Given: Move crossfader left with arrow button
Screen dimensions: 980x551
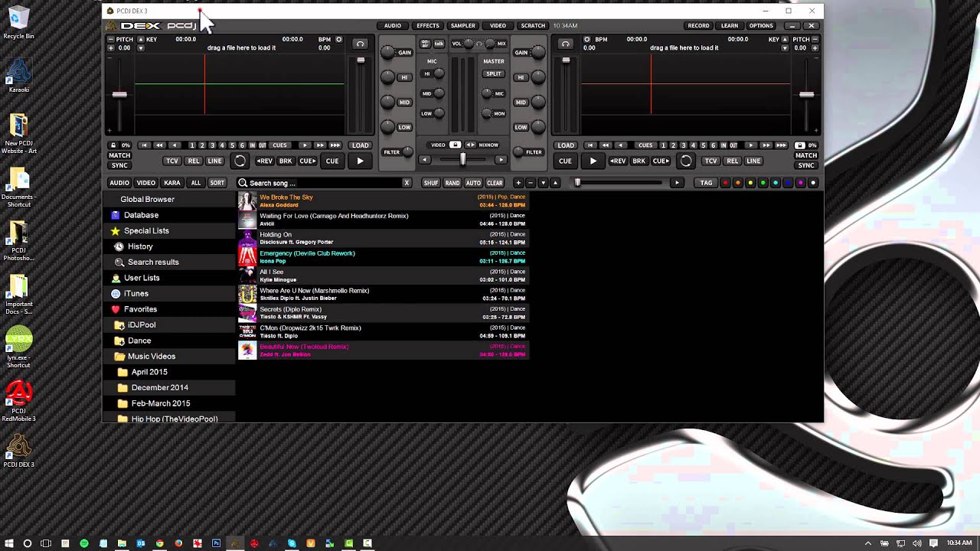Looking at the screenshot, I should (425, 160).
